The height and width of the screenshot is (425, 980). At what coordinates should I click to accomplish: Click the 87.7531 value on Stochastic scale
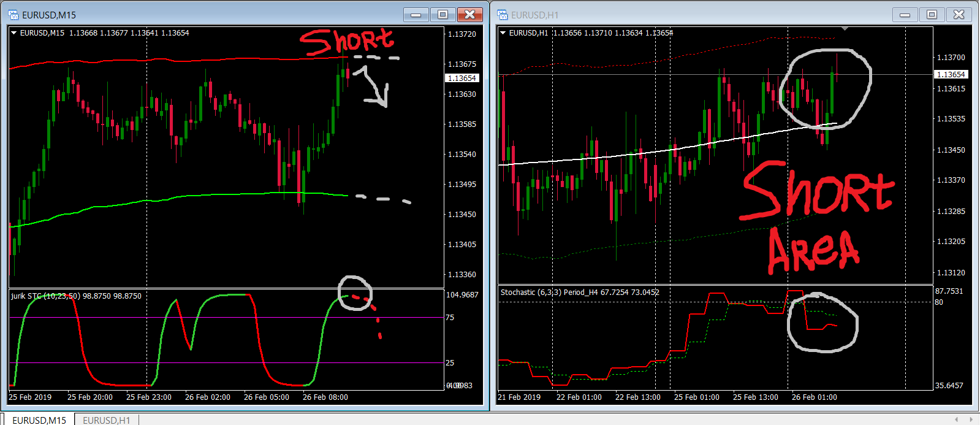[x=949, y=291]
